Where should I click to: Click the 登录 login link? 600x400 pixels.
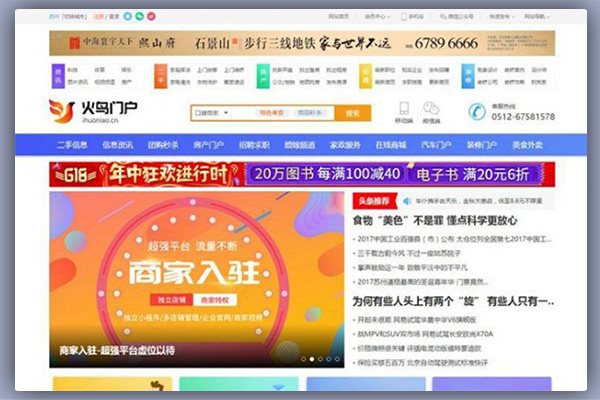coord(114,17)
